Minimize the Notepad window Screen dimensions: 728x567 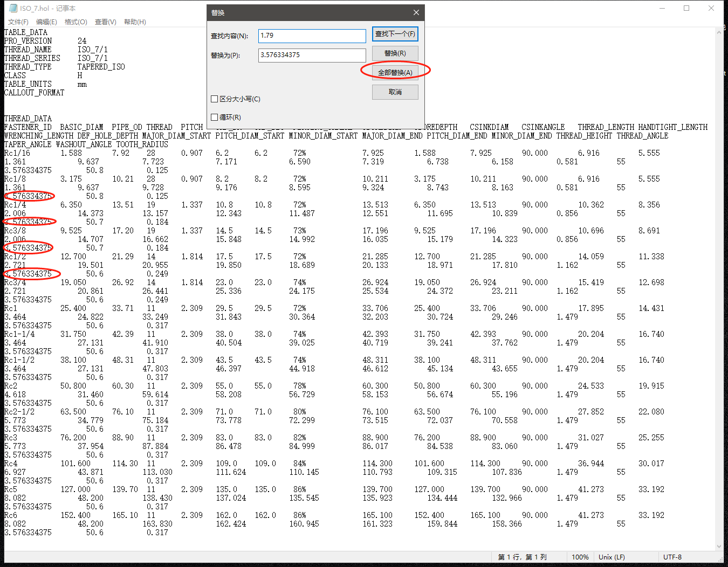pos(662,8)
